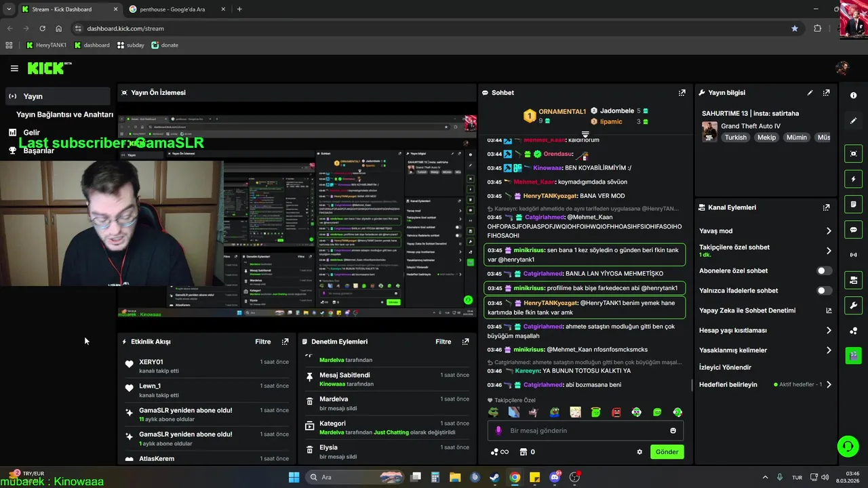Bookmark page with star icon
868x488 pixels.
click(x=794, y=28)
